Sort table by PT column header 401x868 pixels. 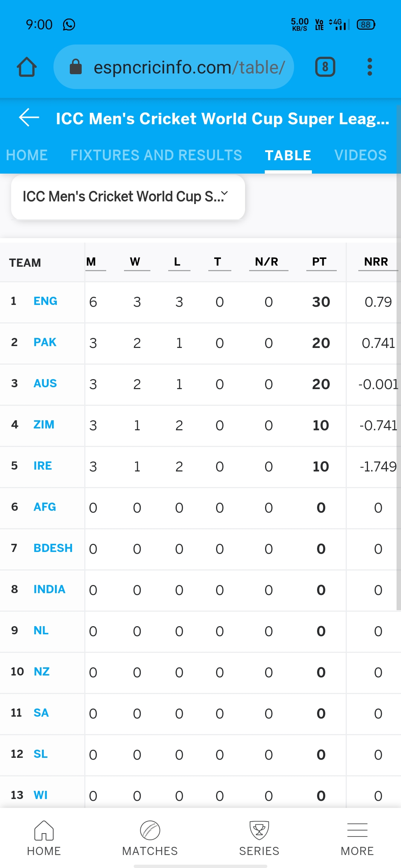(319, 262)
